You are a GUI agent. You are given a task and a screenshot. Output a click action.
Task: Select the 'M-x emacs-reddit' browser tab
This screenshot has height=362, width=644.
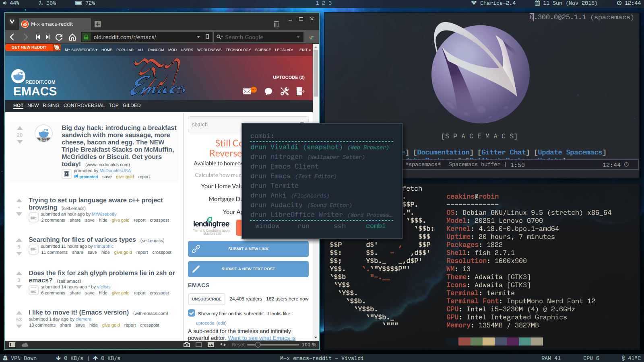[x=54, y=24]
